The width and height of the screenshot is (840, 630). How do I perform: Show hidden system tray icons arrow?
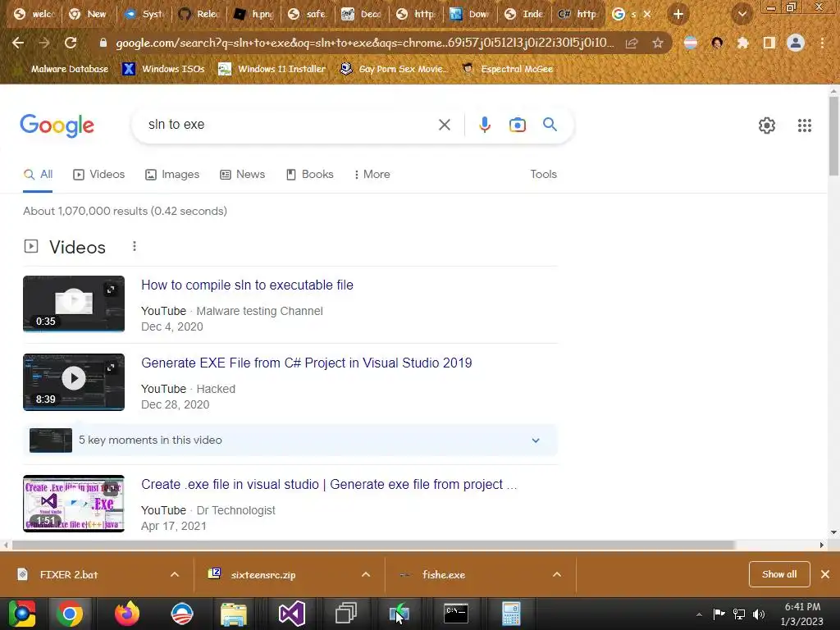click(x=699, y=614)
